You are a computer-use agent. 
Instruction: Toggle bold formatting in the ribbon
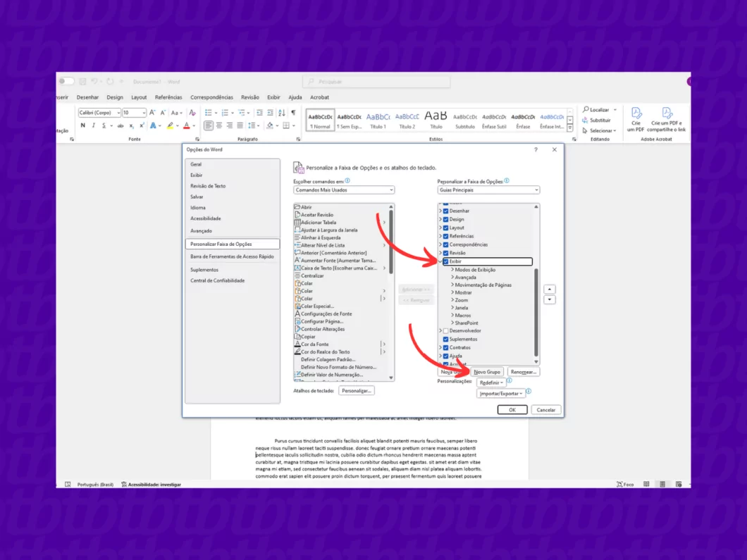click(83, 125)
